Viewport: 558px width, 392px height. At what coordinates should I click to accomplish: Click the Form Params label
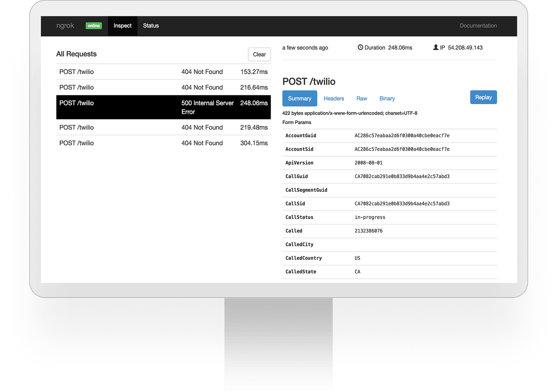(x=297, y=122)
